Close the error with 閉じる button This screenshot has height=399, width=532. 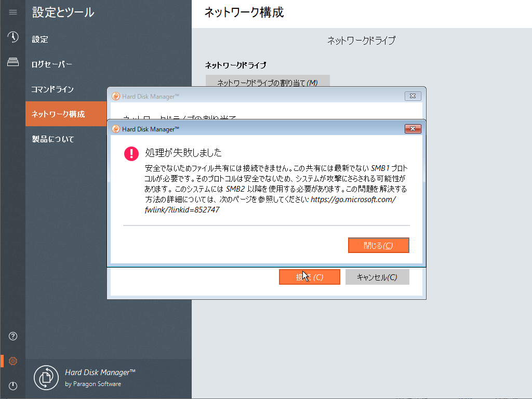pos(378,245)
